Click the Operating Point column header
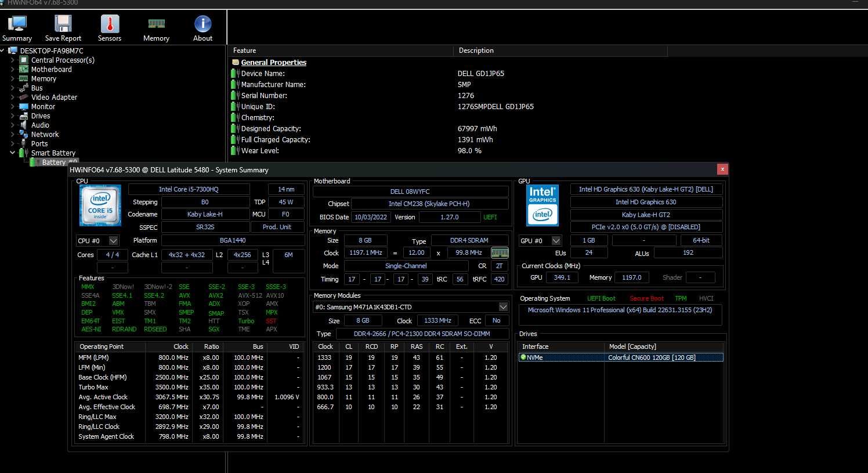 click(x=109, y=346)
